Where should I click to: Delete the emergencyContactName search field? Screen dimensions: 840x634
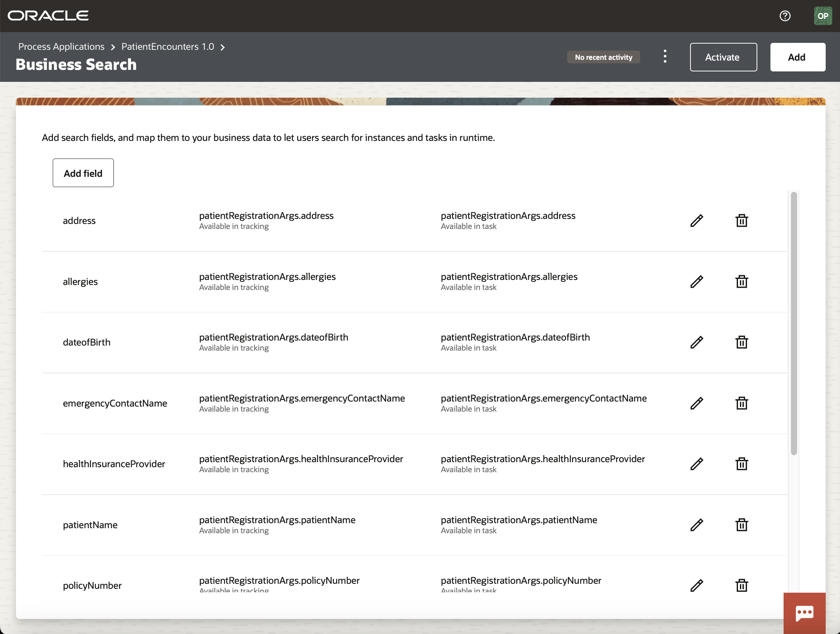pyautogui.click(x=742, y=403)
